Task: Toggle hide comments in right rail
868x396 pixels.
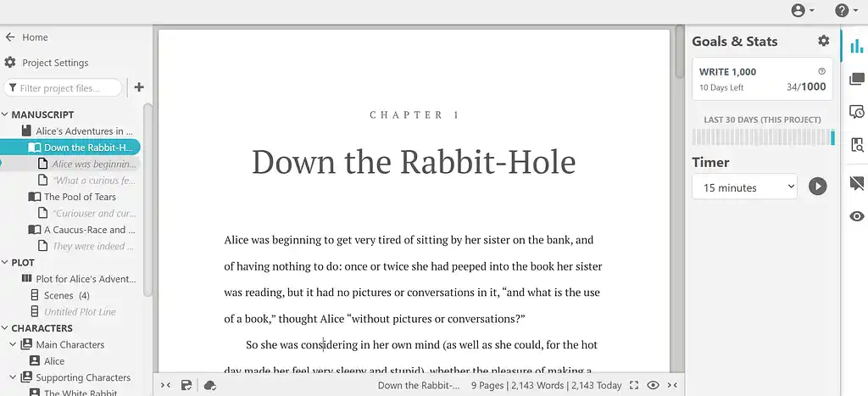Action: [x=856, y=183]
